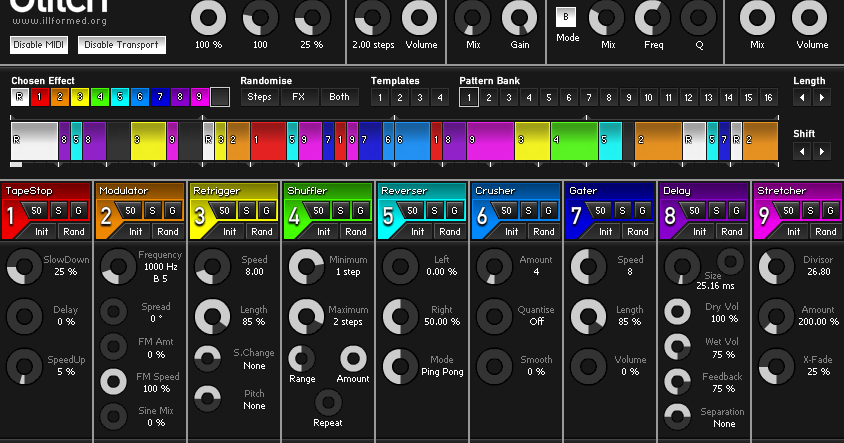The height and width of the screenshot is (443, 844).
Task: Toggle Stretcher G button
Action: [x=830, y=210]
